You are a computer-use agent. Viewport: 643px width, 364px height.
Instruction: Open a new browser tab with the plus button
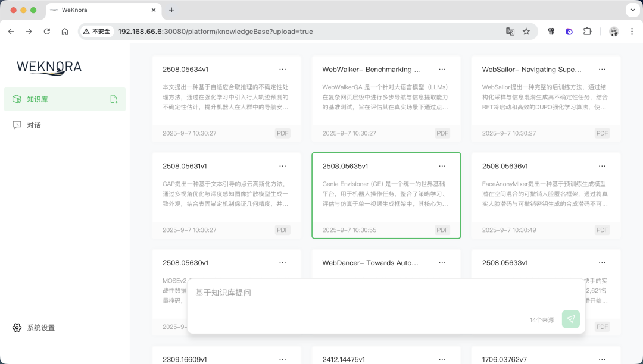pos(171,10)
